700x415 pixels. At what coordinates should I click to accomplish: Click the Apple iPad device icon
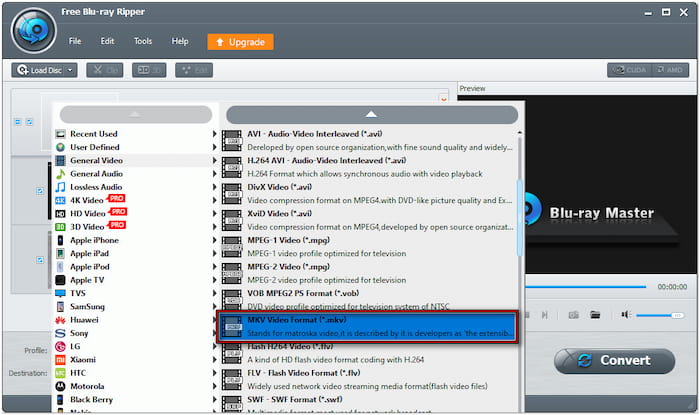tap(60, 253)
